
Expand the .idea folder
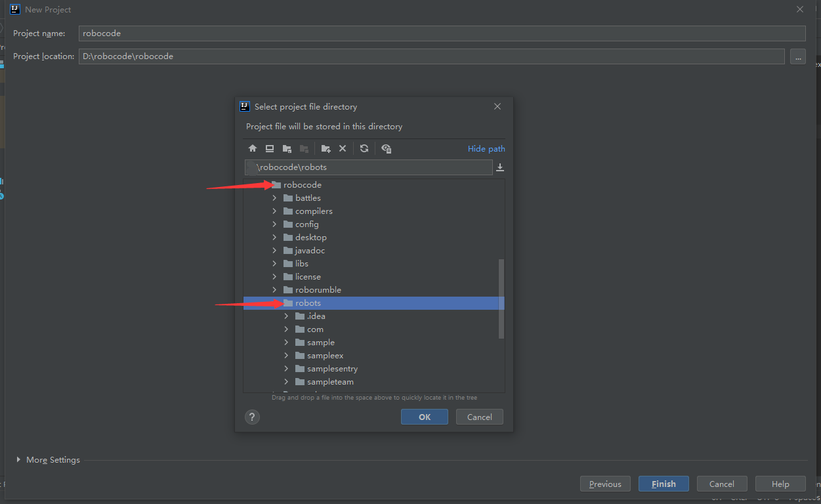click(x=286, y=316)
